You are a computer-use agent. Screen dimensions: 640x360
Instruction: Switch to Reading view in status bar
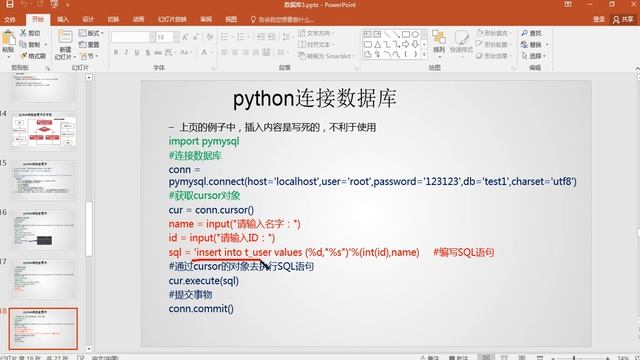522,358
